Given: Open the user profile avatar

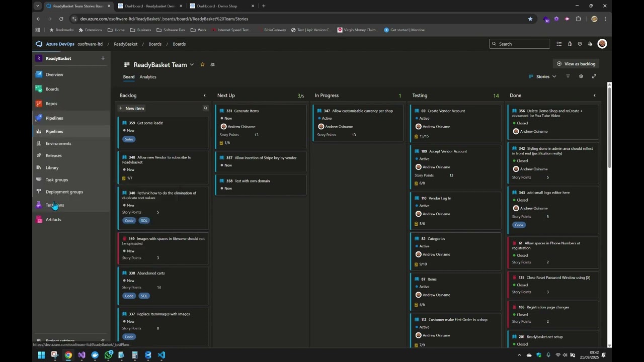Looking at the screenshot, I should (x=602, y=44).
